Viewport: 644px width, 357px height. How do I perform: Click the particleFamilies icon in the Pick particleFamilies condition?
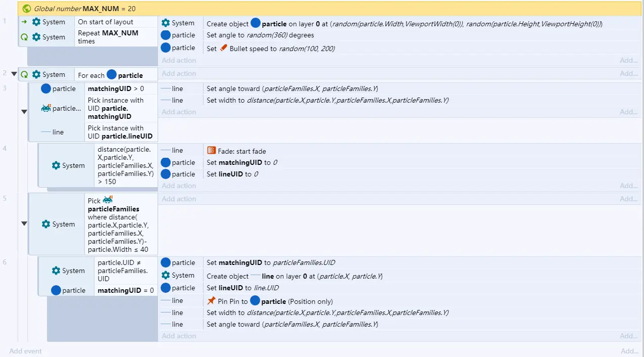[x=108, y=200]
